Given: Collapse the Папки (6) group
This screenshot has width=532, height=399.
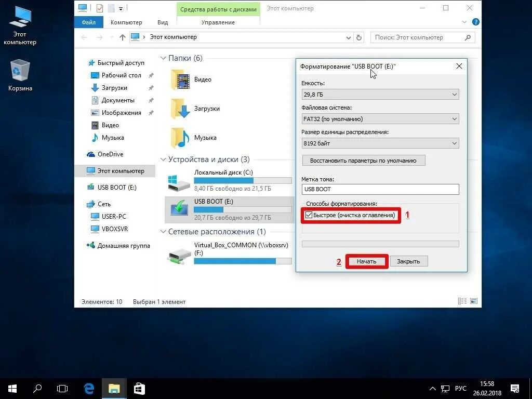Looking at the screenshot, I should click(163, 58).
